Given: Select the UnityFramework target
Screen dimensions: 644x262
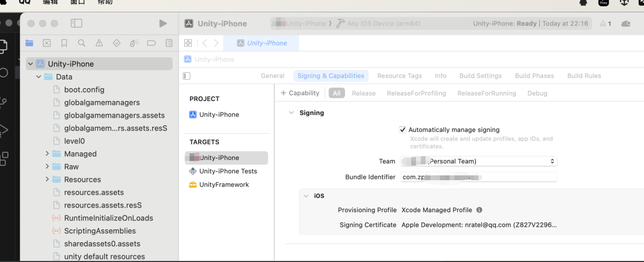Looking at the screenshot, I should (x=219, y=184).
